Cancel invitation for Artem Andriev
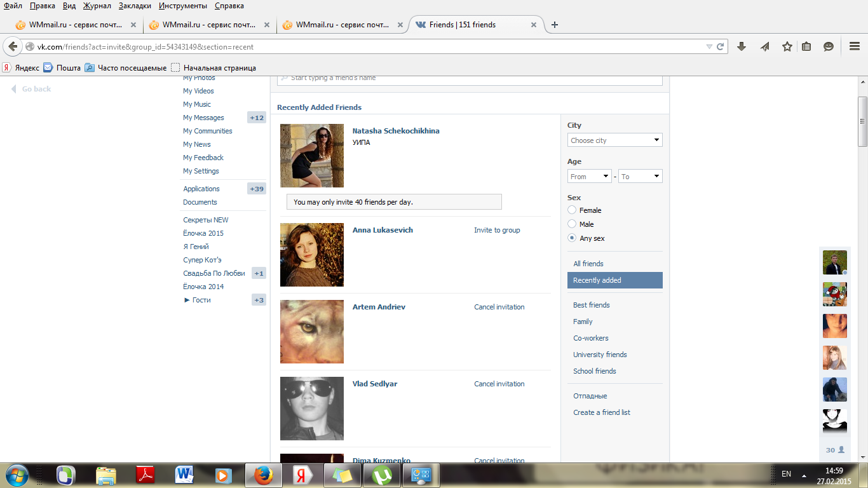Image resolution: width=868 pixels, height=488 pixels. 499,307
